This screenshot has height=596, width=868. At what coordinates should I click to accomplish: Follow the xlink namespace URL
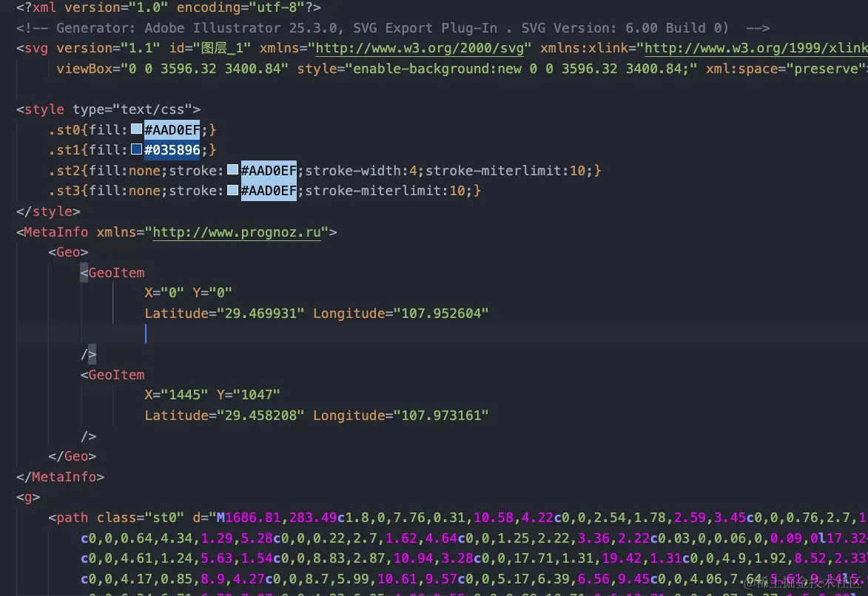756,48
